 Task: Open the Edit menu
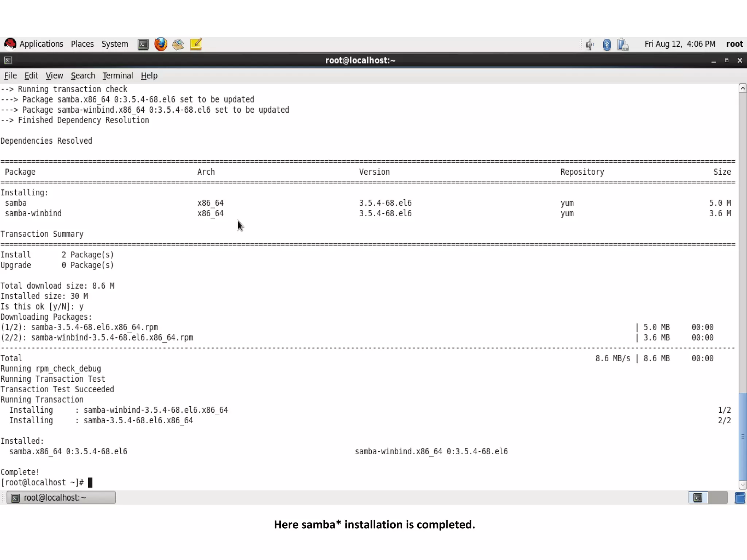31,75
